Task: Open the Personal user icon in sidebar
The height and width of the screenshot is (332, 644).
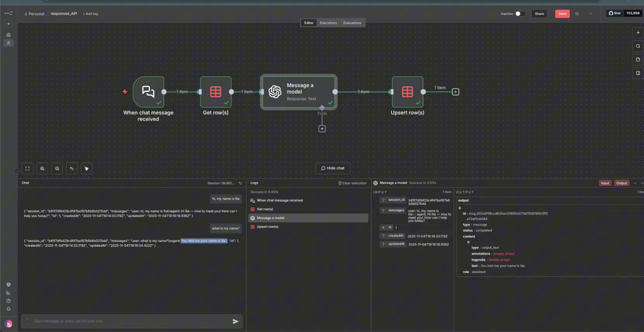Action: pyautogui.click(x=9, y=43)
